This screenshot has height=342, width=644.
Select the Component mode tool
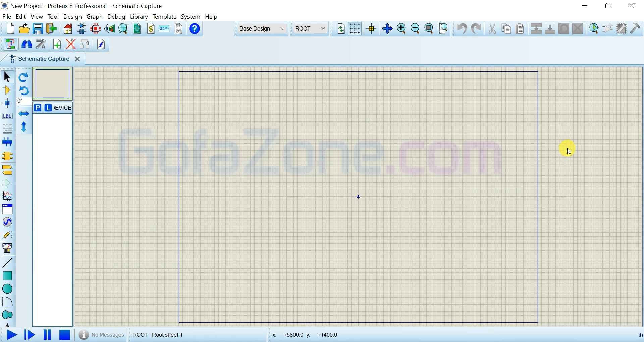[x=7, y=90]
